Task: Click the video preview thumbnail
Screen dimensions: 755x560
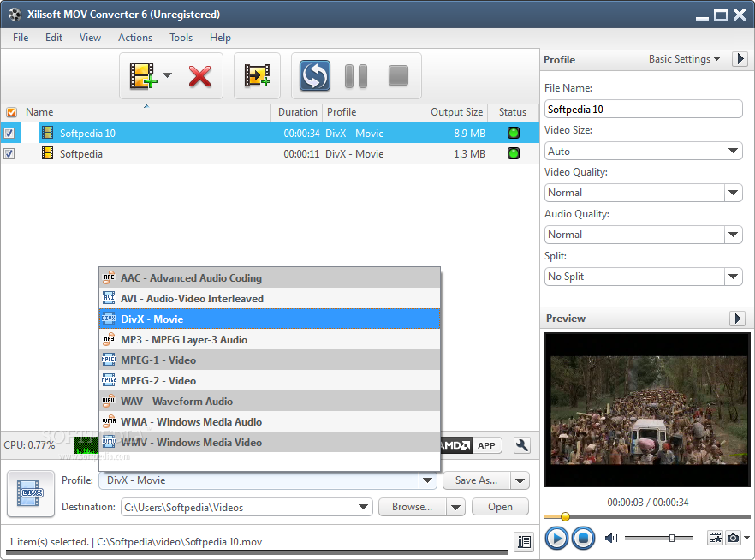Action: [646, 410]
